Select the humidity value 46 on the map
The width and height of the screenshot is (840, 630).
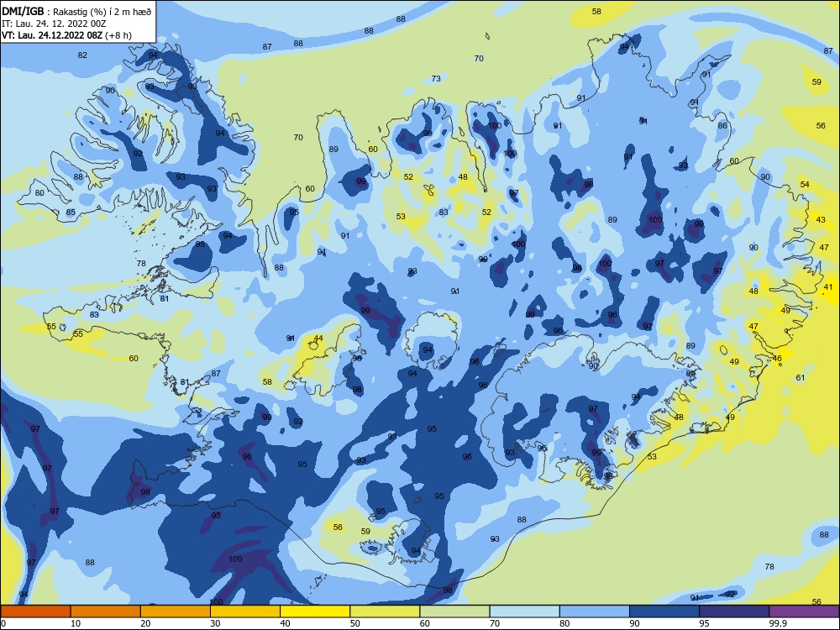pos(777,359)
